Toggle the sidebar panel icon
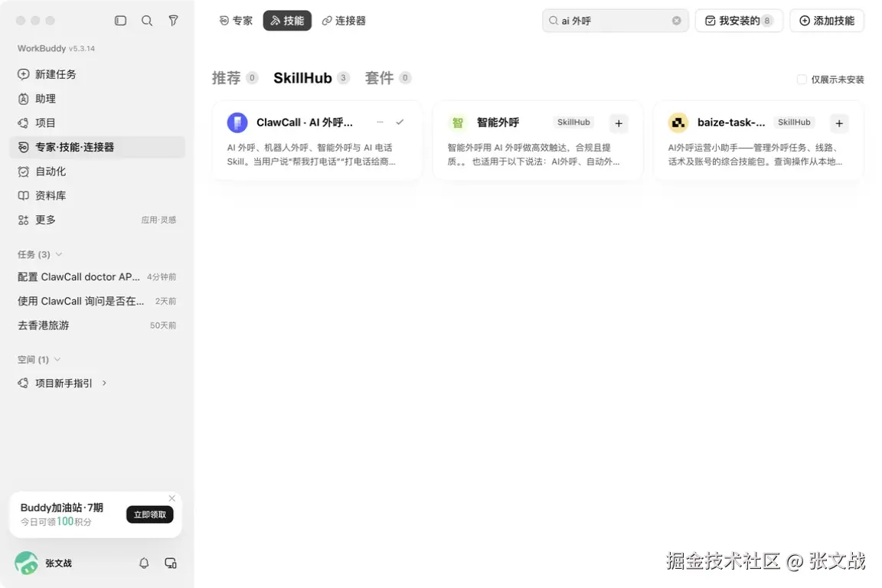This screenshot has width=882, height=588. 120,21
